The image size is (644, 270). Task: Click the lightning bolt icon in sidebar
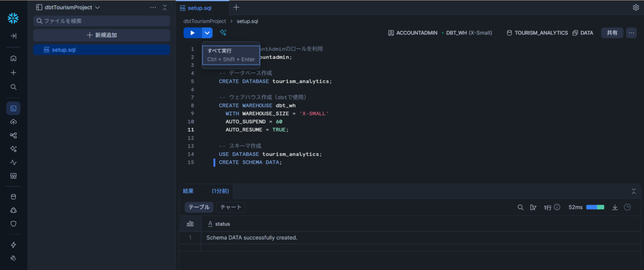click(13, 245)
